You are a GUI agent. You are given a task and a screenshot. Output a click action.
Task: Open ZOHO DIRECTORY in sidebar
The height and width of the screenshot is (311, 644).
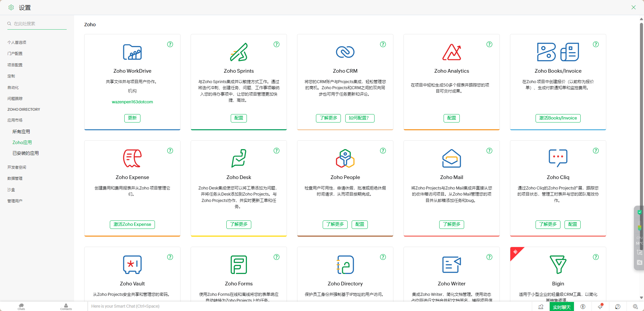tap(24, 109)
